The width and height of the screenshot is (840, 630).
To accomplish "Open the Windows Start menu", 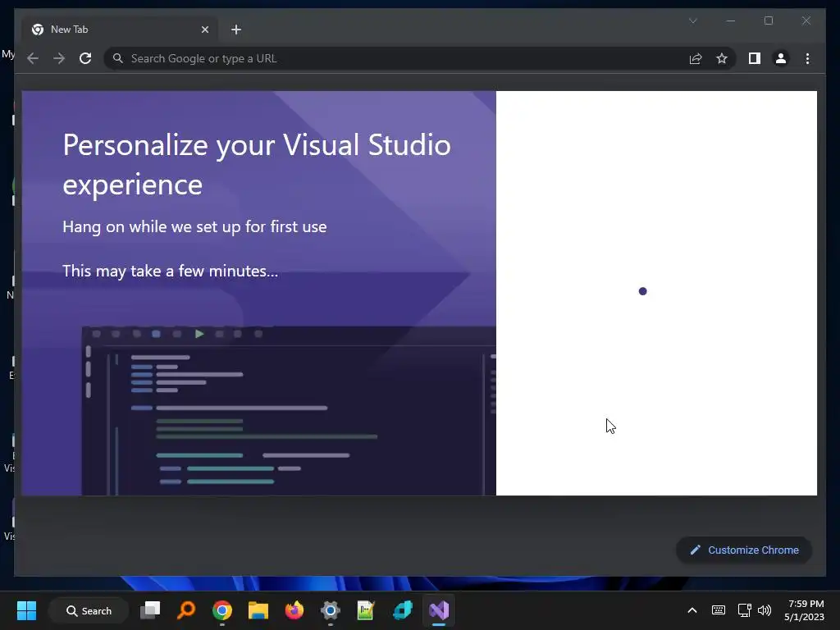I will (x=26, y=610).
